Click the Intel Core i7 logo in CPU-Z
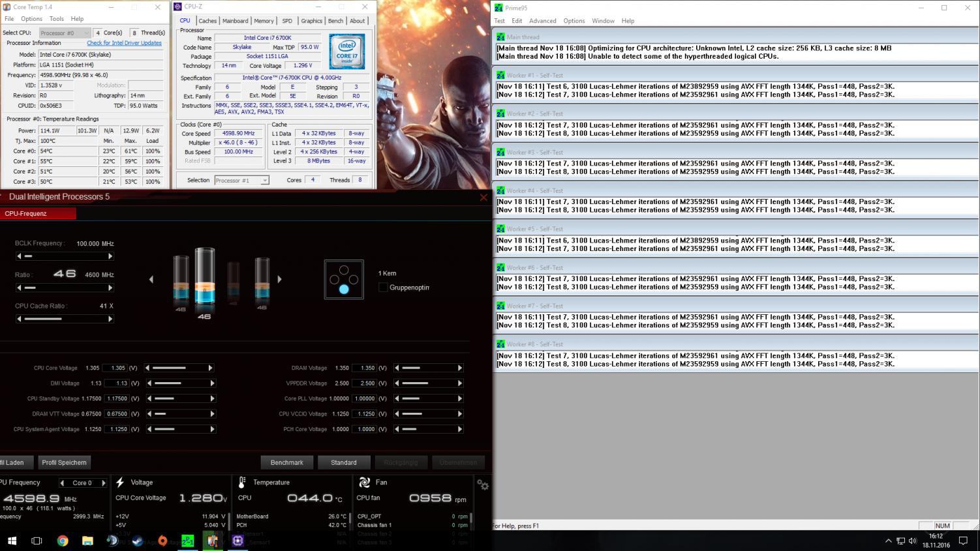The width and height of the screenshot is (980, 551). point(346,51)
